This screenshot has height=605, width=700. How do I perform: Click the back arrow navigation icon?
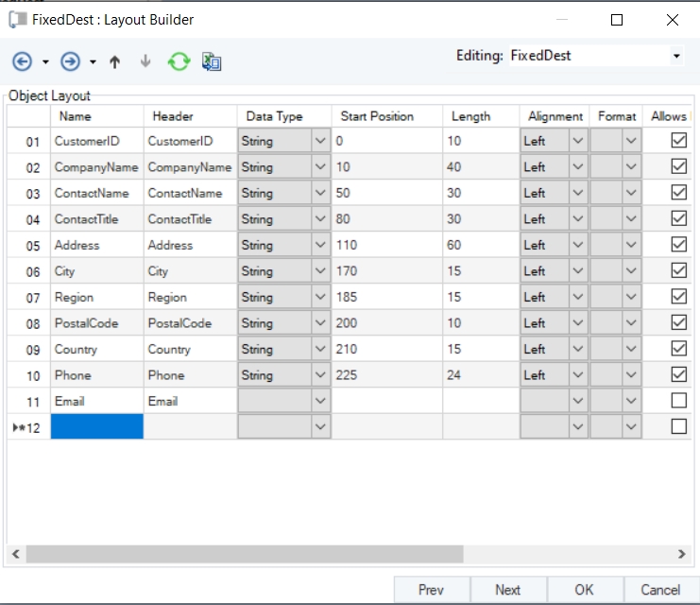click(x=22, y=61)
